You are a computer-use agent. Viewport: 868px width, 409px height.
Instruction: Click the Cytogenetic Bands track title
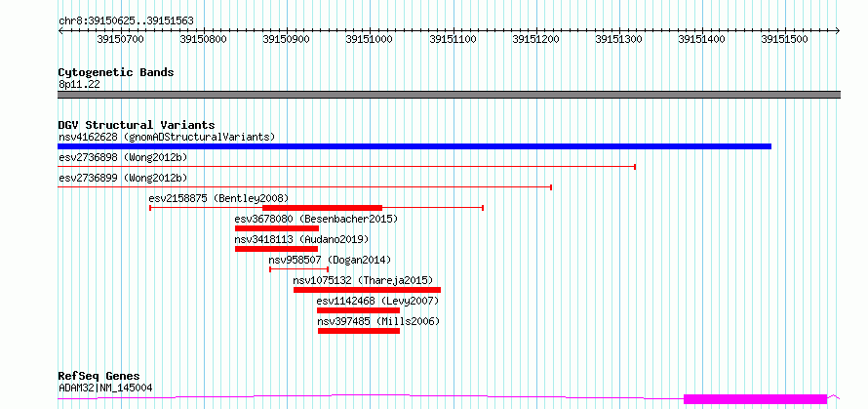116,72
